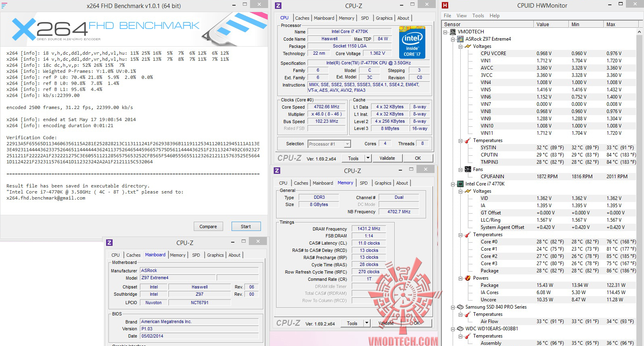Click the Temperatures icon under Intel Core i7 4770K
Image resolution: width=644 pixels, height=346 pixels.
(x=468, y=235)
